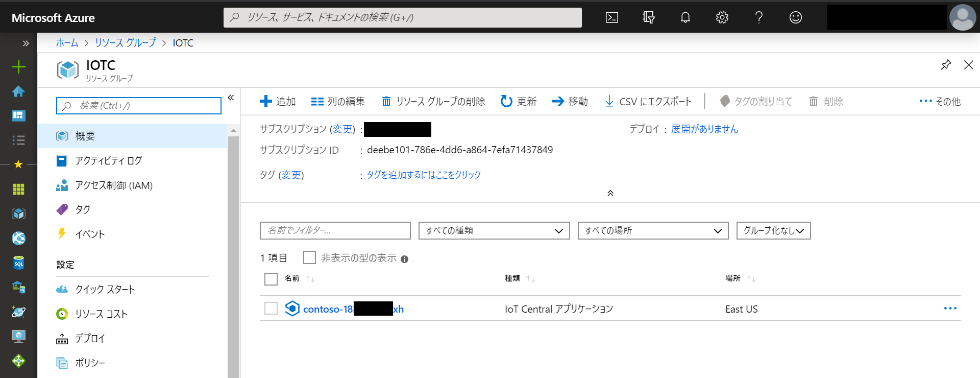Open contoso-18 IoT Central resource link
Image resolution: width=980 pixels, height=378 pixels.
click(353, 309)
